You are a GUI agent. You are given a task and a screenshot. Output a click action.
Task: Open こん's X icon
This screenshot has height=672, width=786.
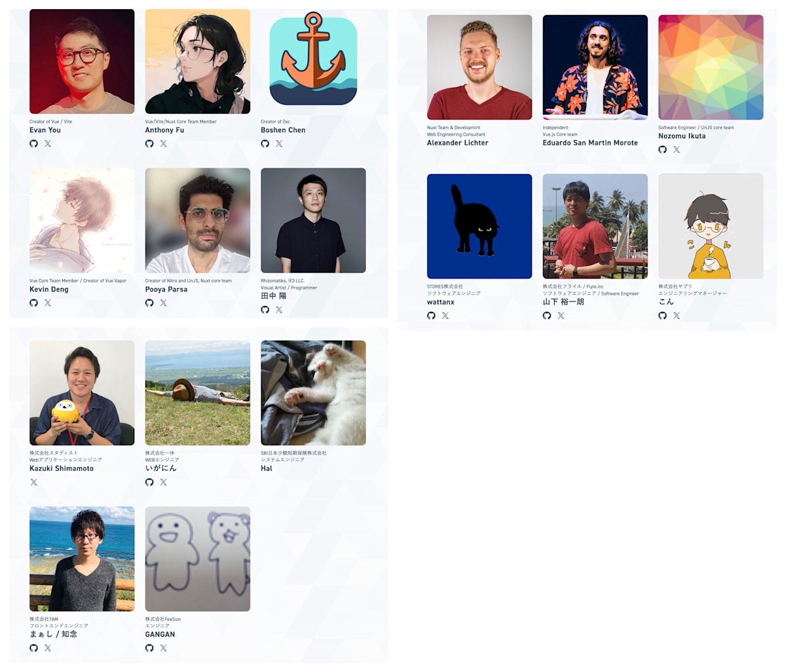(677, 316)
